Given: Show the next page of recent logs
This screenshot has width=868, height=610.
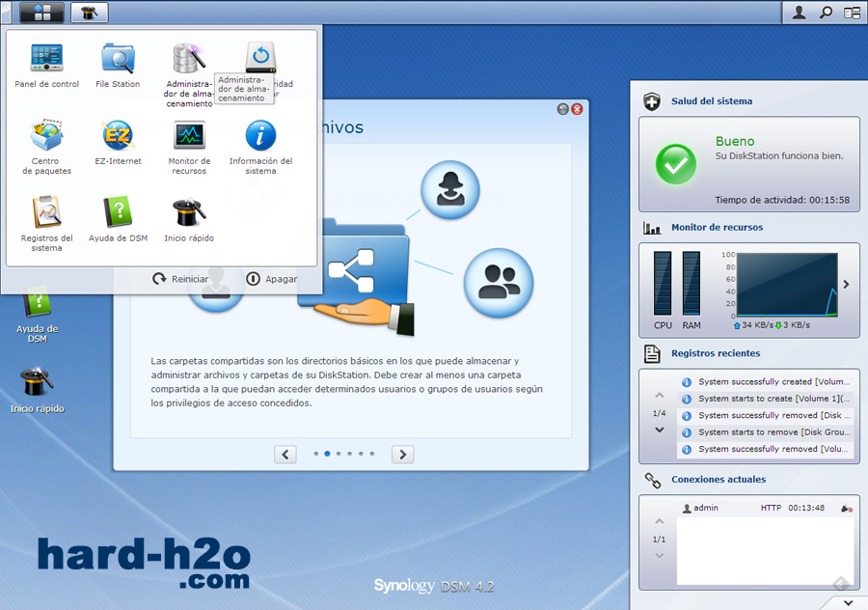Looking at the screenshot, I should pyautogui.click(x=660, y=430).
